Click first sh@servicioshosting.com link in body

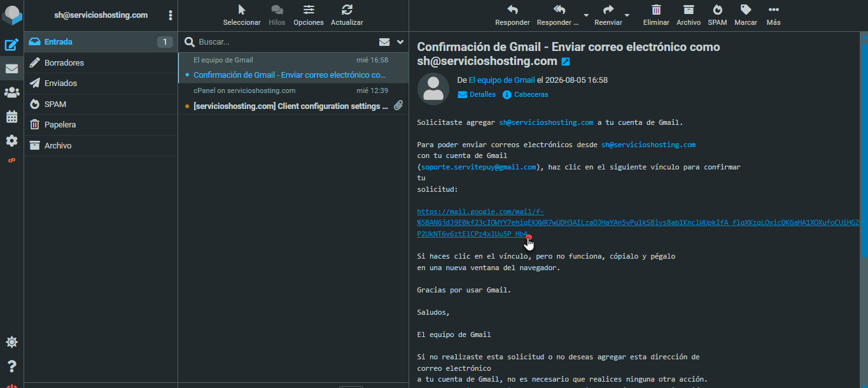[546, 122]
